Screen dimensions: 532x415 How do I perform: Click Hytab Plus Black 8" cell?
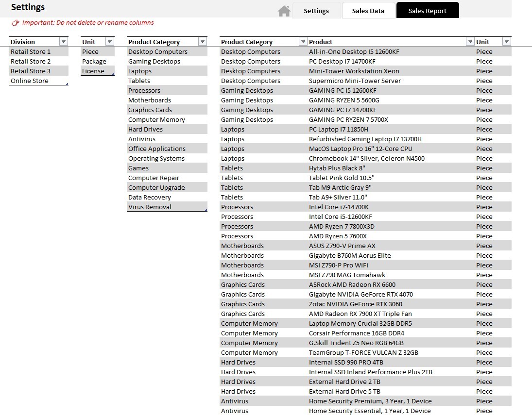coord(391,168)
